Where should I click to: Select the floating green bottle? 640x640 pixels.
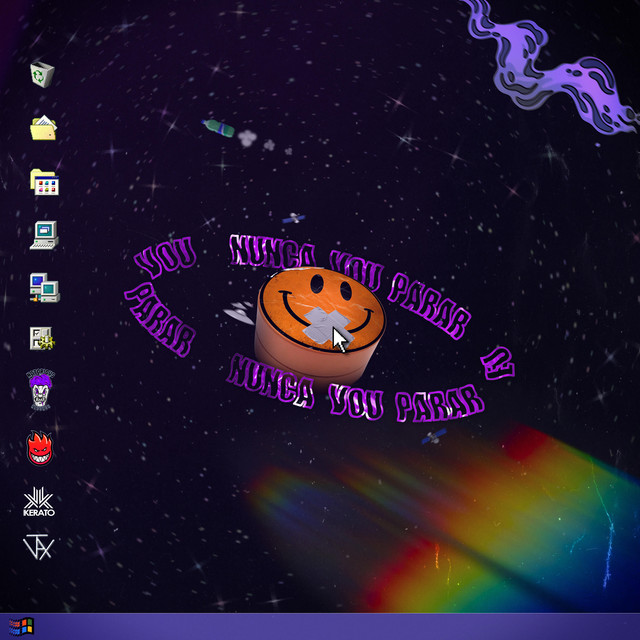[218, 128]
